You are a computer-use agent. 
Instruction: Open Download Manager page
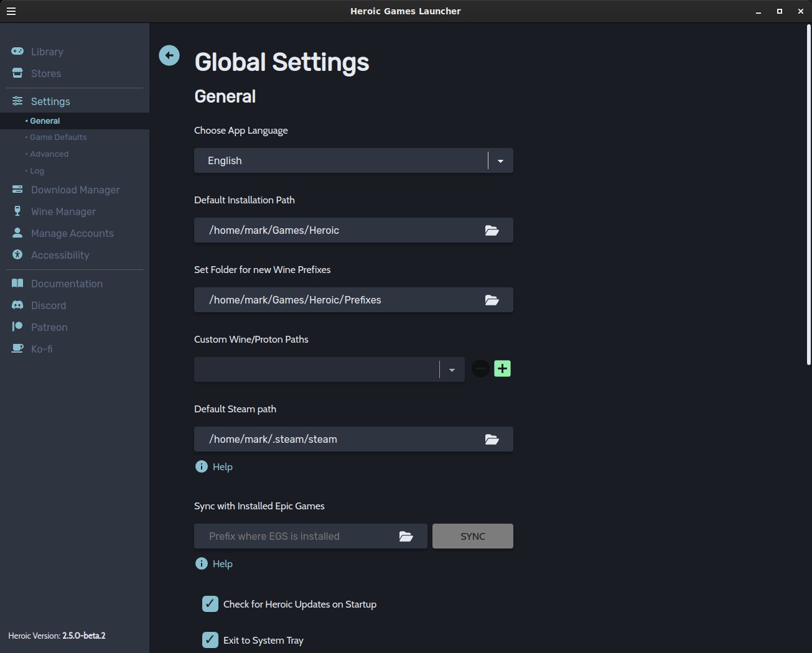pyautogui.click(x=75, y=190)
